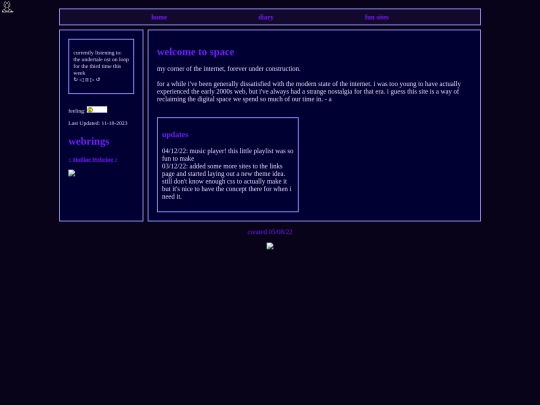Skip to next track in music player
540x405 pixels.
click(x=92, y=80)
